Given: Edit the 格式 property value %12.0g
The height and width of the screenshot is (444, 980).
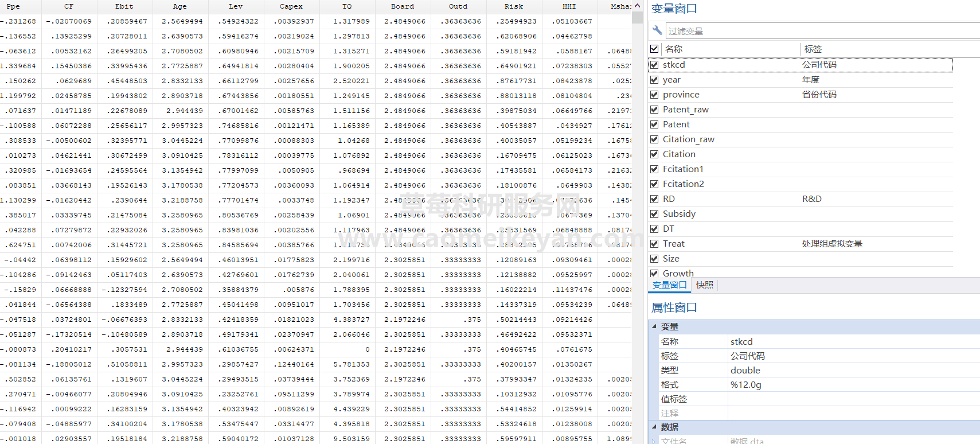Looking at the screenshot, I should (854, 384).
